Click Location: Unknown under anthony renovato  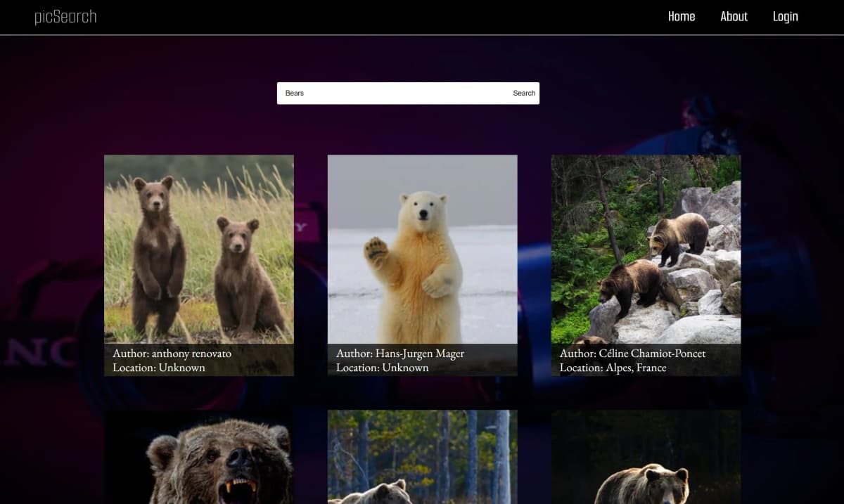point(159,368)
